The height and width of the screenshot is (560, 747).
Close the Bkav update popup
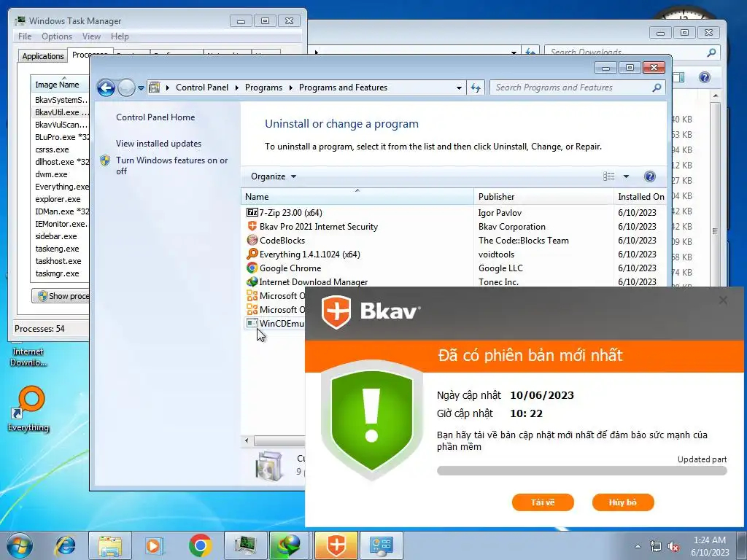pyautogui.click(x=723, y=300)
